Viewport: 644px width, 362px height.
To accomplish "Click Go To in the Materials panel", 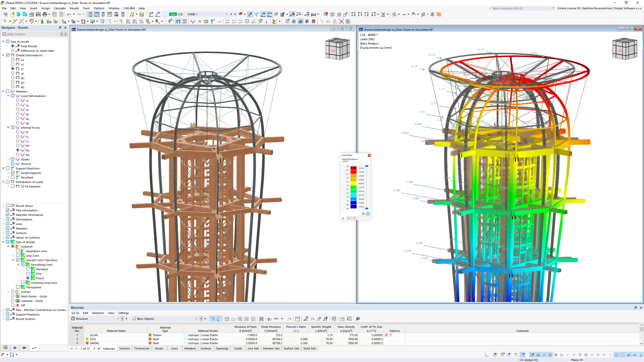I will tap(75, 313).
